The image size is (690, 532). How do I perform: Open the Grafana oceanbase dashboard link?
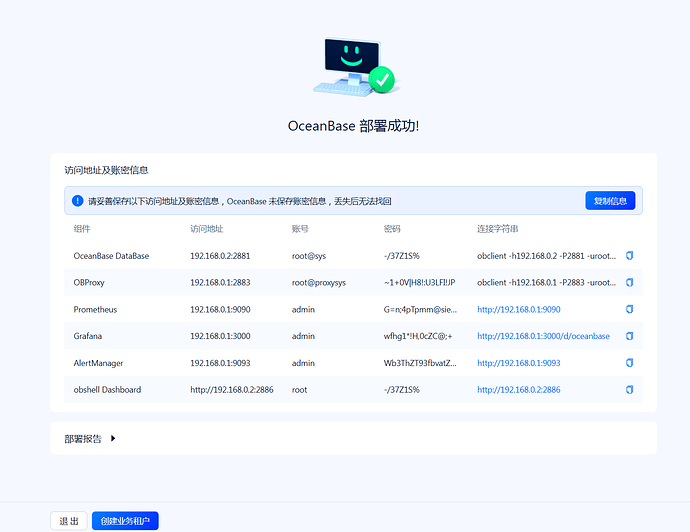pyautogui.click(x=543, y=336)
